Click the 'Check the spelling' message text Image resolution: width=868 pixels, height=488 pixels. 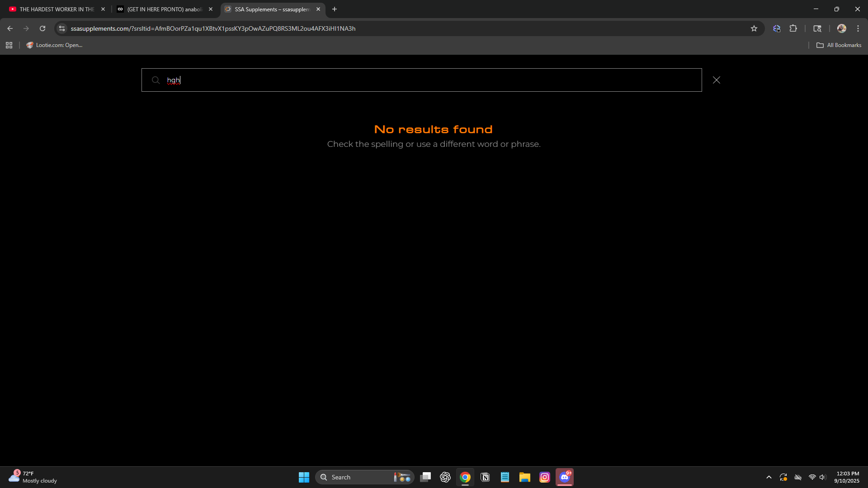[434, 144]
